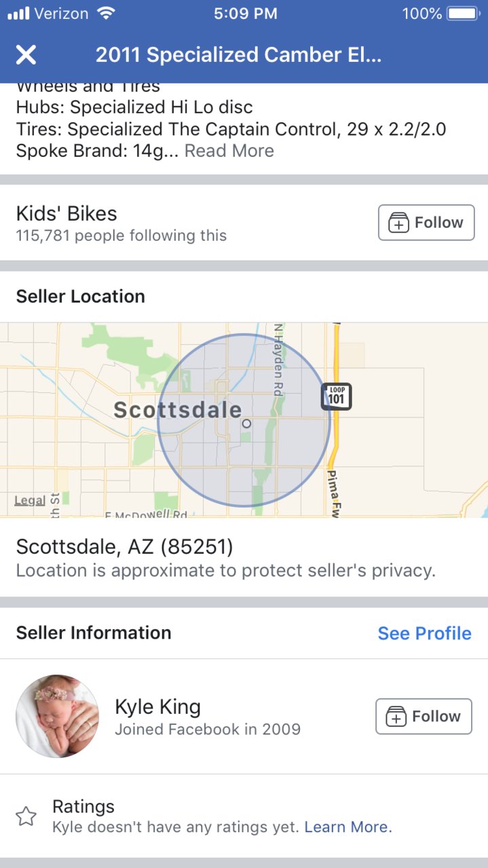This screenshot has height=868, width=488.
Task: Open See Profile link
Action: coord(424,633)
